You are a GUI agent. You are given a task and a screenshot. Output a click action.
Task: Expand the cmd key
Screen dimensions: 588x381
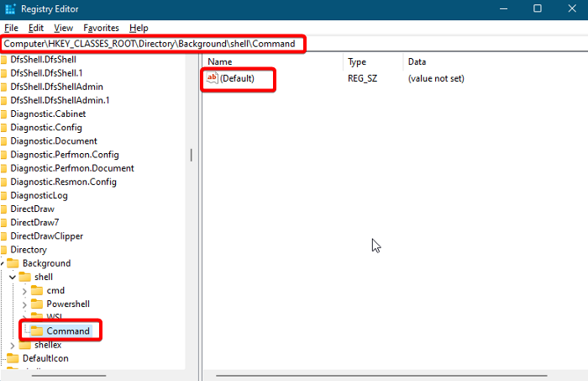(x=24, y=291)
